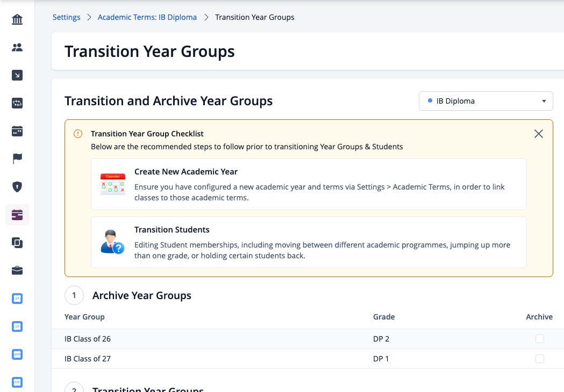The height and width of the screenshot is (392, 564).
Task: Select the highlighted settings card sidebar icon
Action: click(17, 215)
